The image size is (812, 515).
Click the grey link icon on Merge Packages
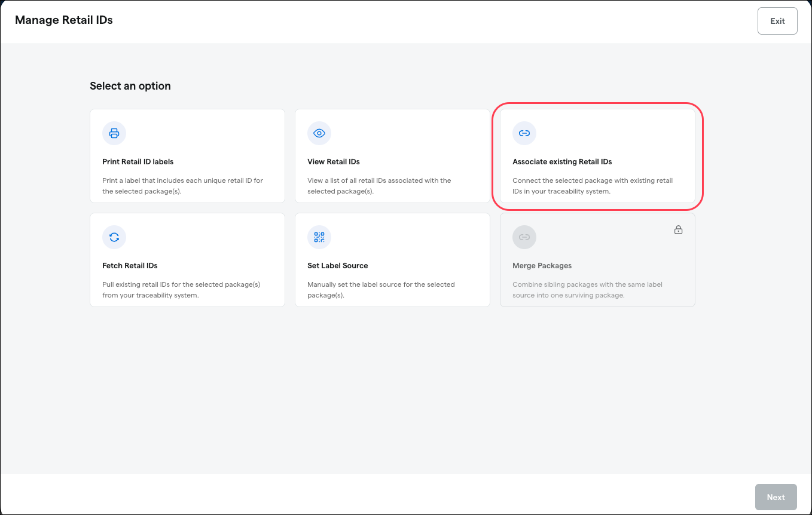[524, 237]
